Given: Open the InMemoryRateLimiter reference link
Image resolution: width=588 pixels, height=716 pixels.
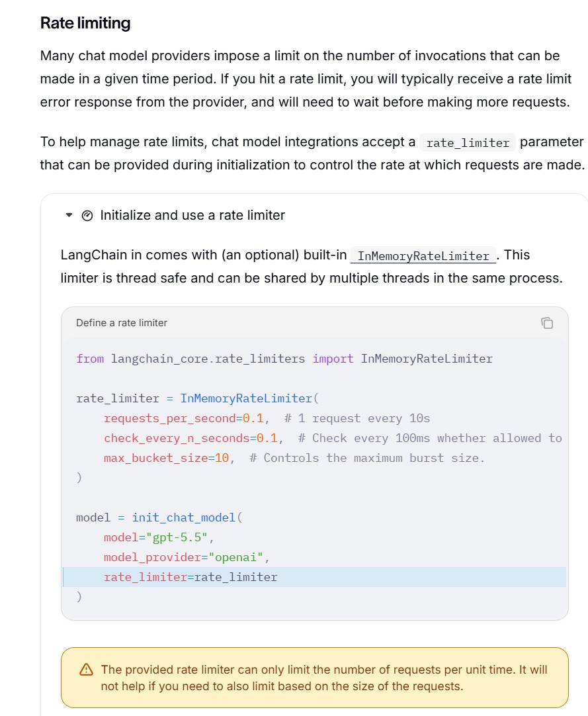Looking at the screenshot, I should tap(423, 255).
